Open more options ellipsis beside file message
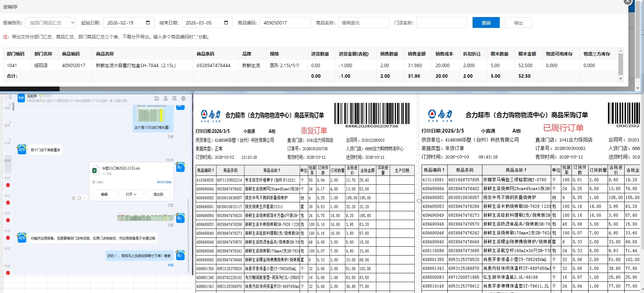 pos(85,198)
